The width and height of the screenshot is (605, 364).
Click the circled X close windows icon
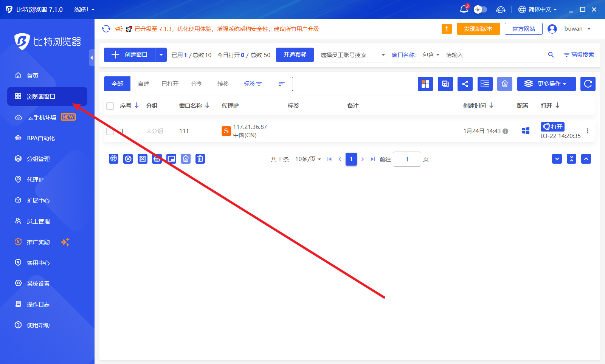128,159
